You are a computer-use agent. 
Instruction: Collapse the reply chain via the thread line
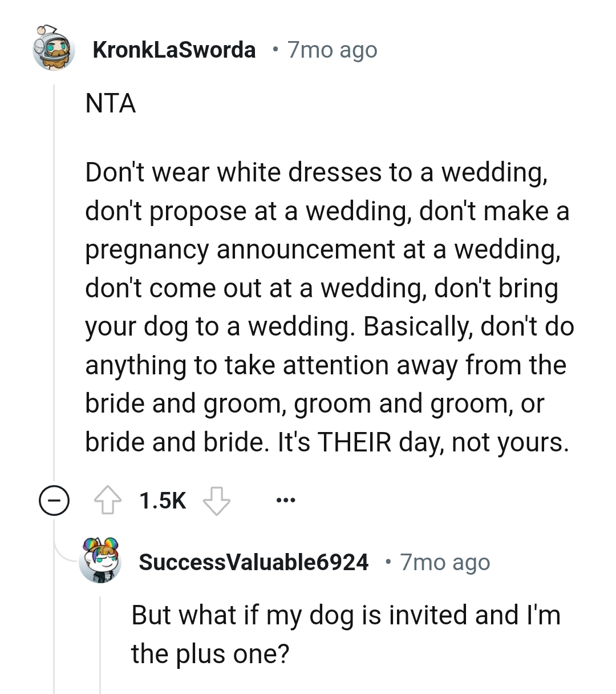[54, 285]
